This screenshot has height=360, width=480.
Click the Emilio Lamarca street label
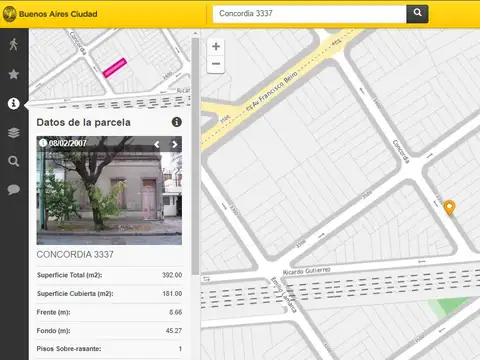pyautogui.click(x=283, y=295)
